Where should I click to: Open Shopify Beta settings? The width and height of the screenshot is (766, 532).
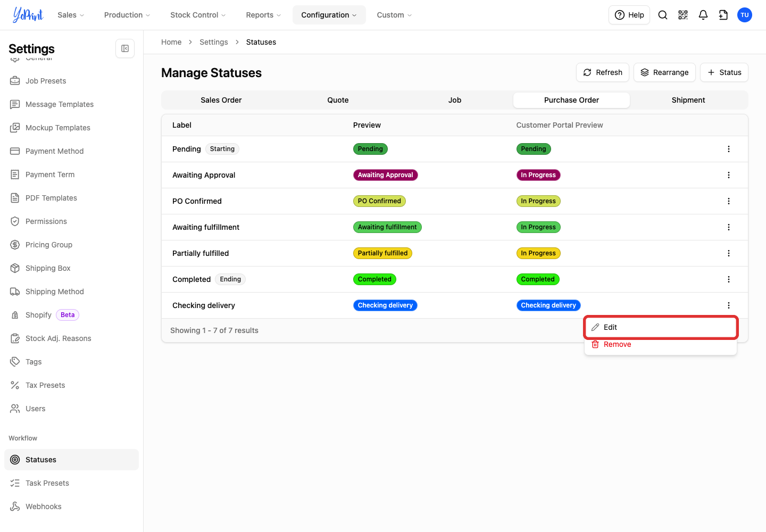(x=71, y=315)
